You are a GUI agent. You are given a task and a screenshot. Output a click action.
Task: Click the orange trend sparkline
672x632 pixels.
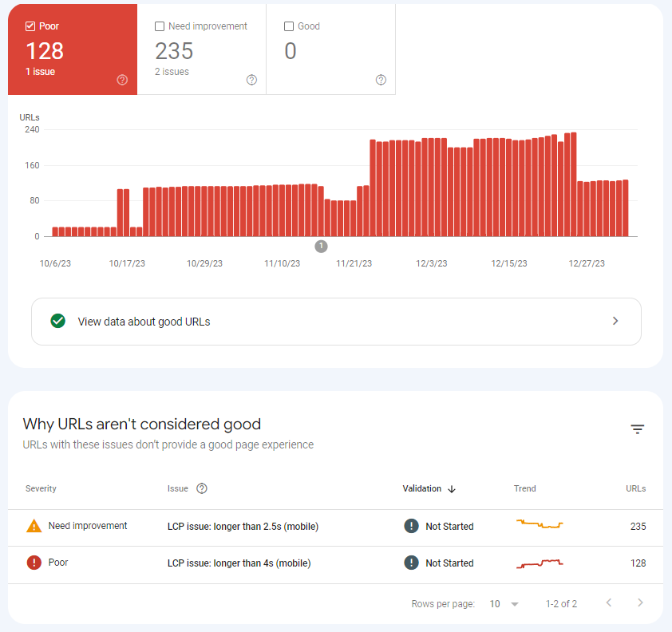[x=540, y=524]
